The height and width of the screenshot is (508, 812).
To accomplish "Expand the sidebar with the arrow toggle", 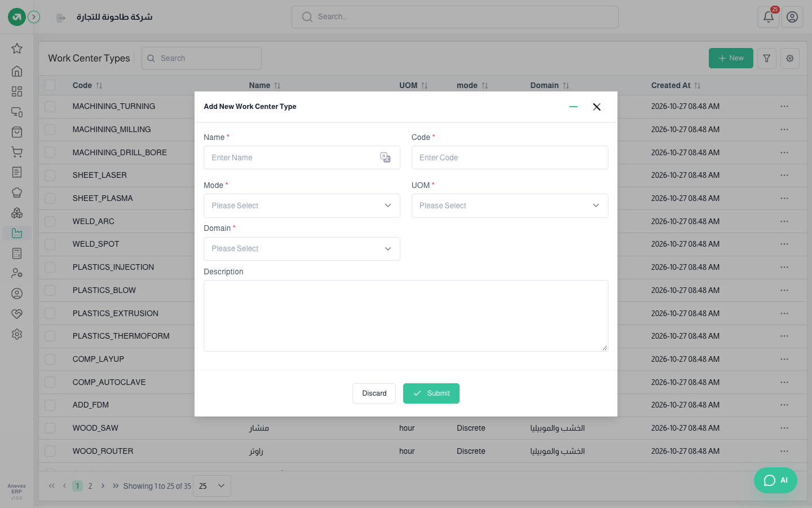I will [34, 17].
